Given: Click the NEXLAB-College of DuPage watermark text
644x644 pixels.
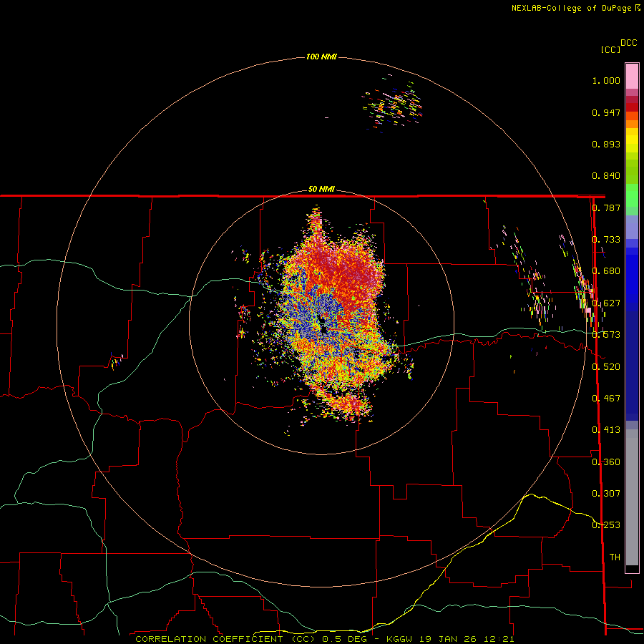Looking at the screenshot, I should 575,8.
